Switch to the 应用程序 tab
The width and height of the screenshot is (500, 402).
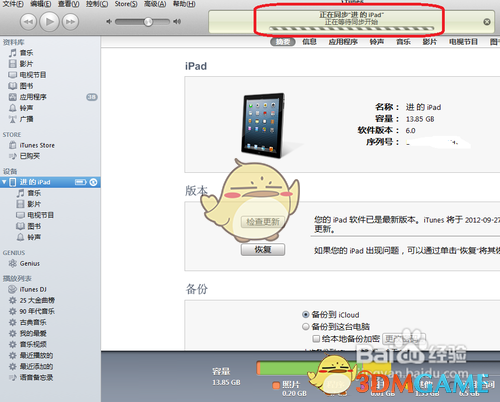point(343,42)
